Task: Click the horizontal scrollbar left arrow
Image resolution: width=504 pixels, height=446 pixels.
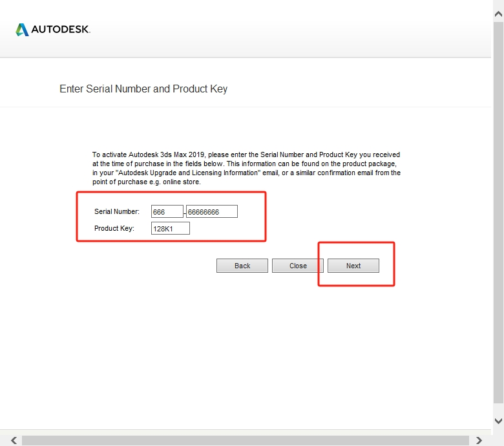Action: (14, 440)
